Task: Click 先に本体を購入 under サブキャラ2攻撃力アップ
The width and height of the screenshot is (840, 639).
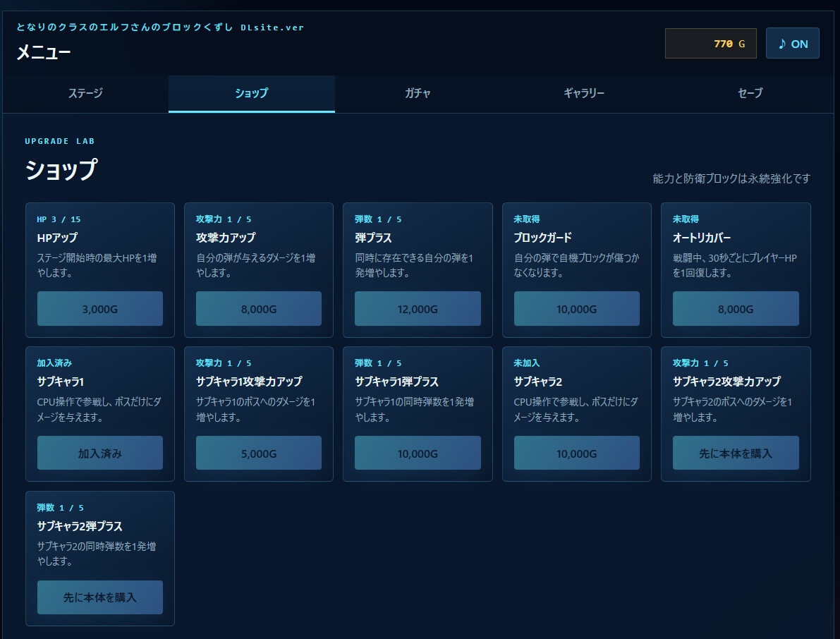Action: tap(736, 453)
